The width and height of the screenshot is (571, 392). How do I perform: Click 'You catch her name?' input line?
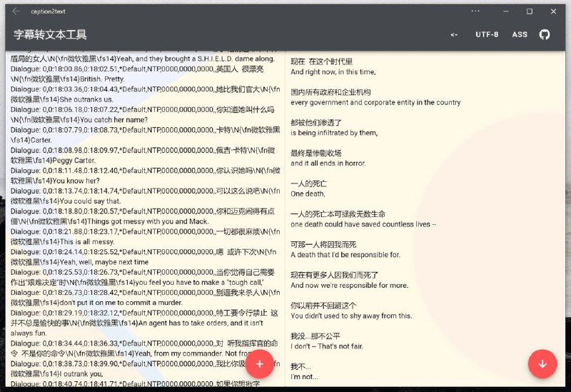114,120
